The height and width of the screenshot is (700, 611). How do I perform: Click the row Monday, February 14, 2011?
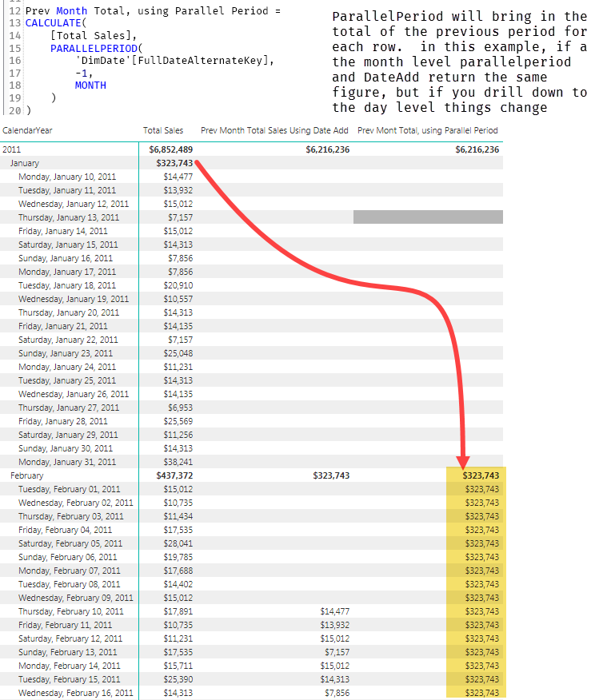point(251,666)
